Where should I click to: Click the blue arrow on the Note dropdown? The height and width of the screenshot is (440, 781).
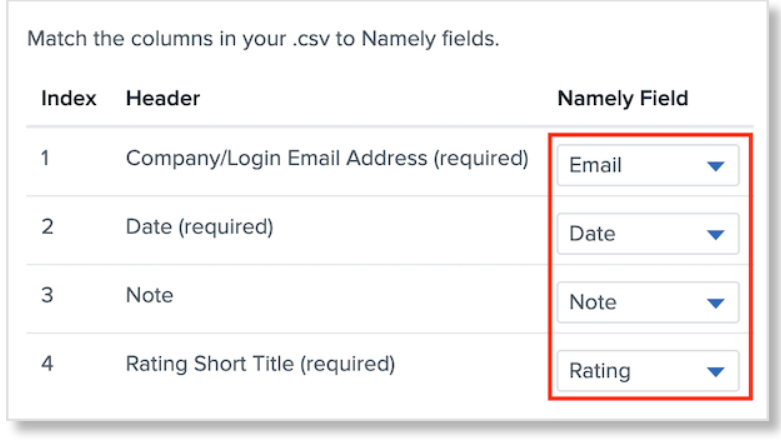click(x=715, y=303)
